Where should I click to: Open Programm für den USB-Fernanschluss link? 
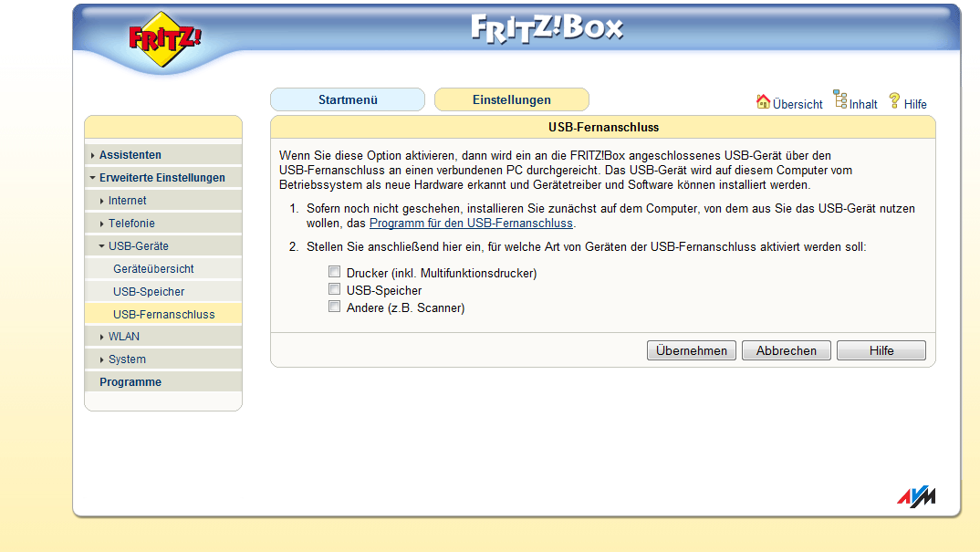[471, 224]
